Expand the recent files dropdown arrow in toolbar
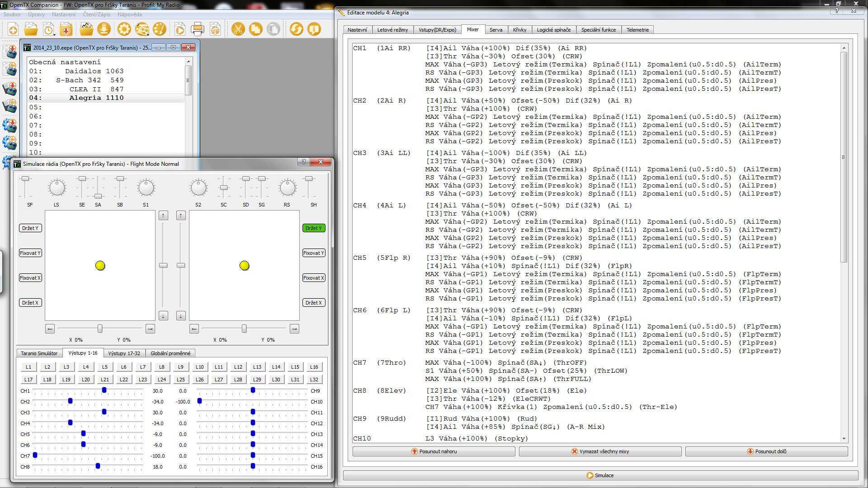 pos(54,34)
